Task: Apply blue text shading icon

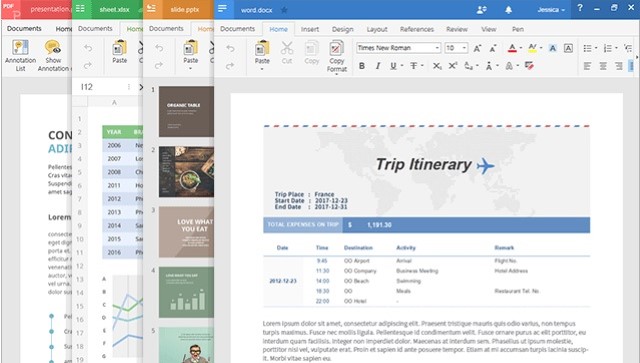Action: coord(552,48)
